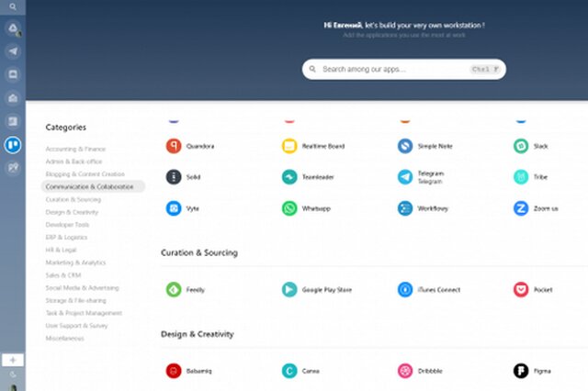Add the Teamleader app
This screenshot has height=391, width=588.
click(x=308, y=177)
